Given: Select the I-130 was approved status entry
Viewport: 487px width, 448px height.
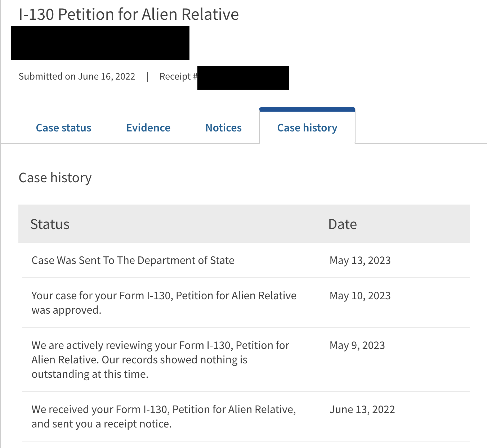Looking at the screenshot, I should (x=164, y=303).
